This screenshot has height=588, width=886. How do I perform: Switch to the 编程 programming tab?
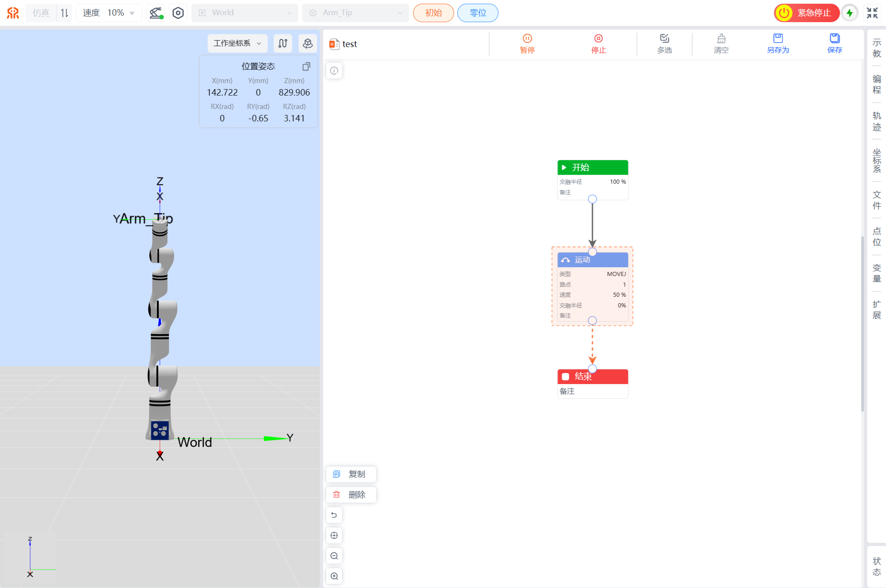pyautogui.click(x=876, y=84)
